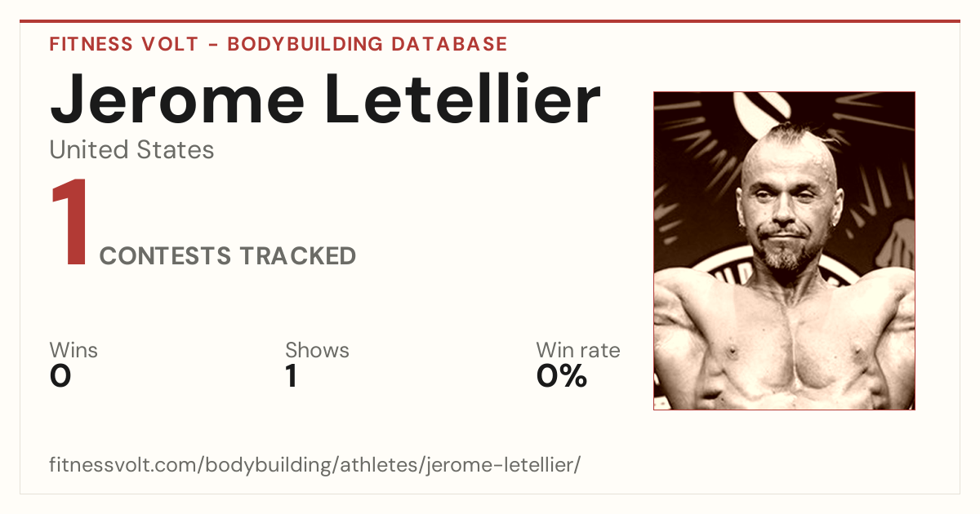This screenshot has width=980, height=514.
Task: Select the Shows label
Action: [x=317, y=351]
